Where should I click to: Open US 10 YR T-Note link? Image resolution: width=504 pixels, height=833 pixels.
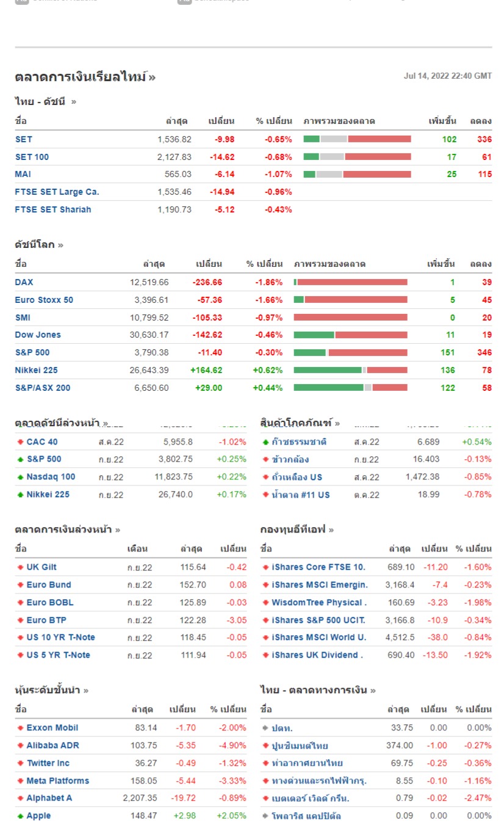(x=61, y=637)
